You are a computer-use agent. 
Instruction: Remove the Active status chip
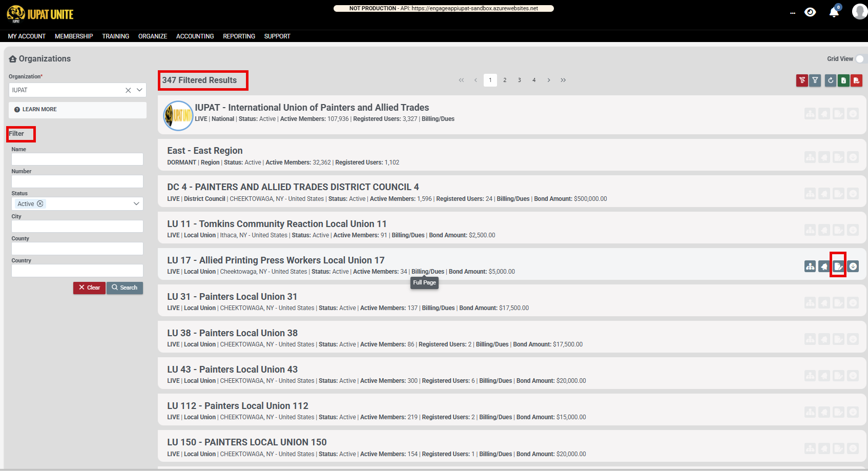(x=40, y=204)
